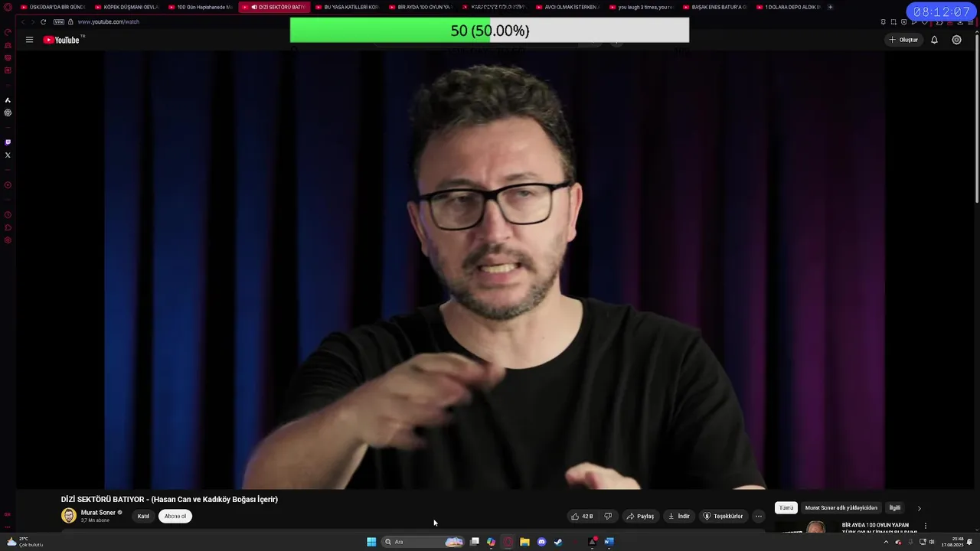The image size is (980, 551).
Task: Switch to the AVCI OLMAK İSTERKEN tab
Action: coord(567,7)
